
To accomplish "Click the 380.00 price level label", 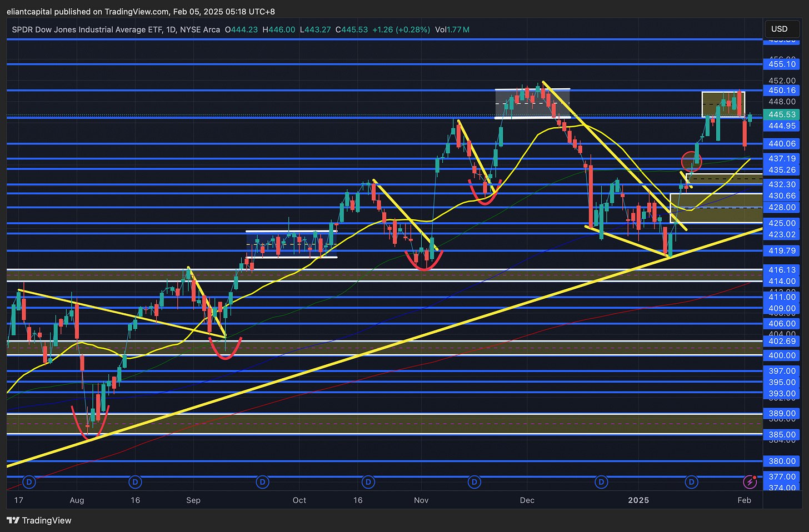I will (782, 461).
